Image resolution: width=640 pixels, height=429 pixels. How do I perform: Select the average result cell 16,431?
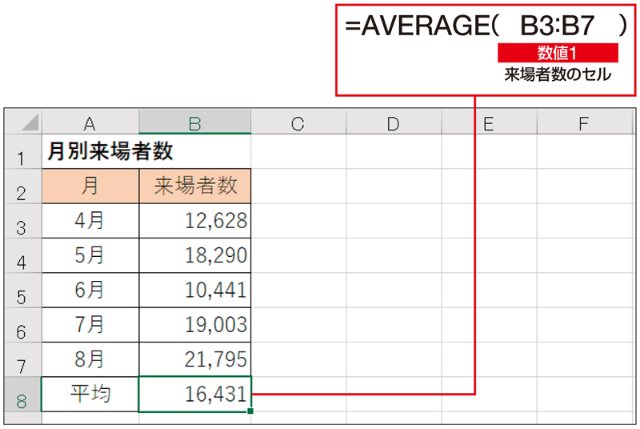coord(195,394)
